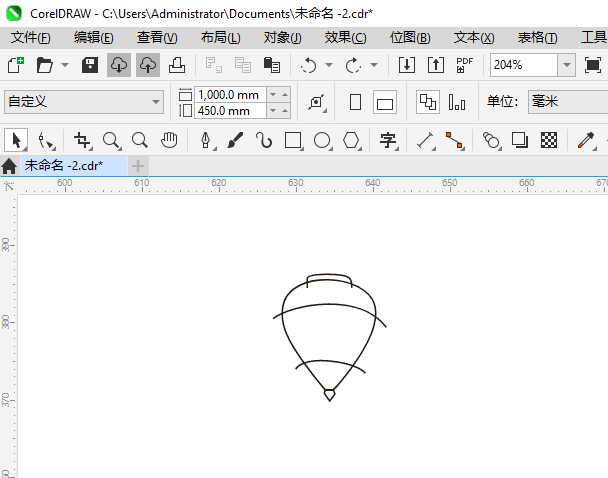This screenshot has height=478, width=608.
Task: Select the Artistic media brush tool
Action: coord(235,140)
